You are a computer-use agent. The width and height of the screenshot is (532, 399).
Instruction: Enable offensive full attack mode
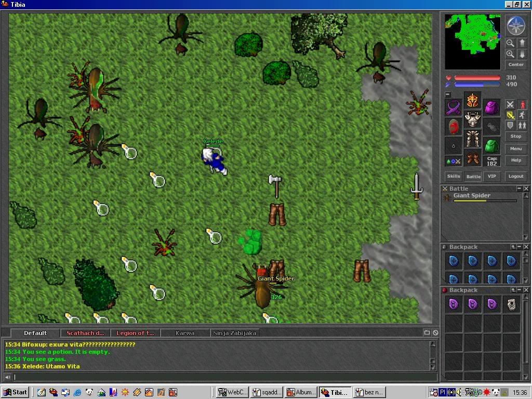510,104
